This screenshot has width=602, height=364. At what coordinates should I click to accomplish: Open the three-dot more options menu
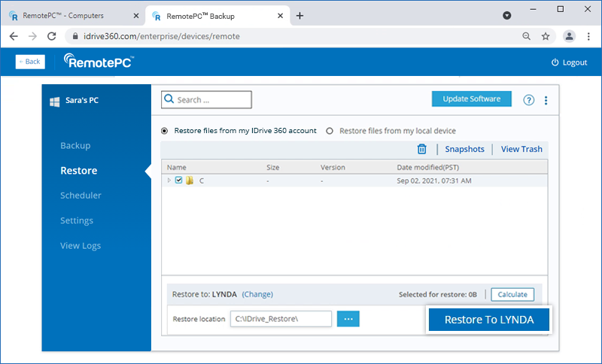click(x=546, y=100)
